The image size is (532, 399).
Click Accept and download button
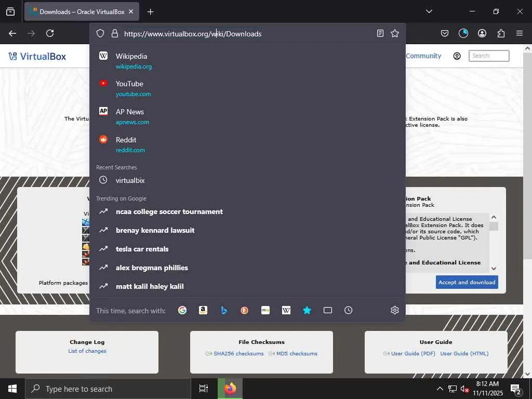tap(467, 282)
